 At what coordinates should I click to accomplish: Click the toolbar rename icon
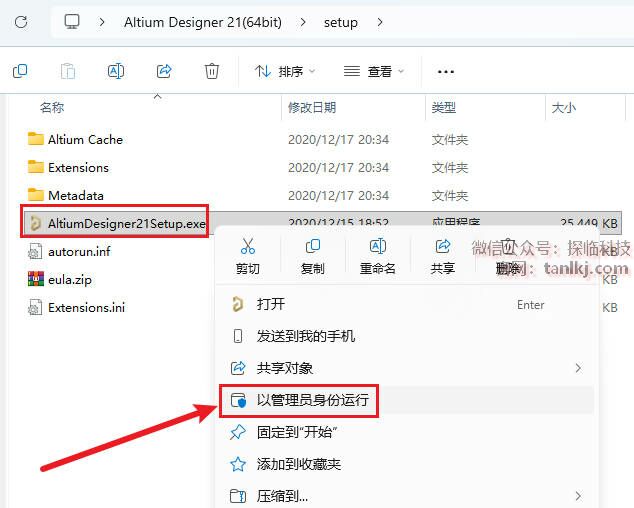[116, 72]
